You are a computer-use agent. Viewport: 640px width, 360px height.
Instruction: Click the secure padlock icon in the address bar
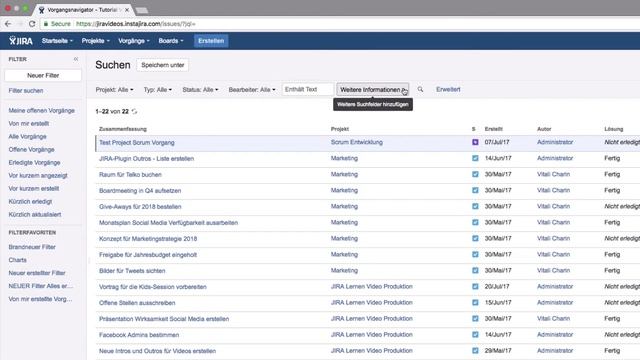tap(46, 24)
